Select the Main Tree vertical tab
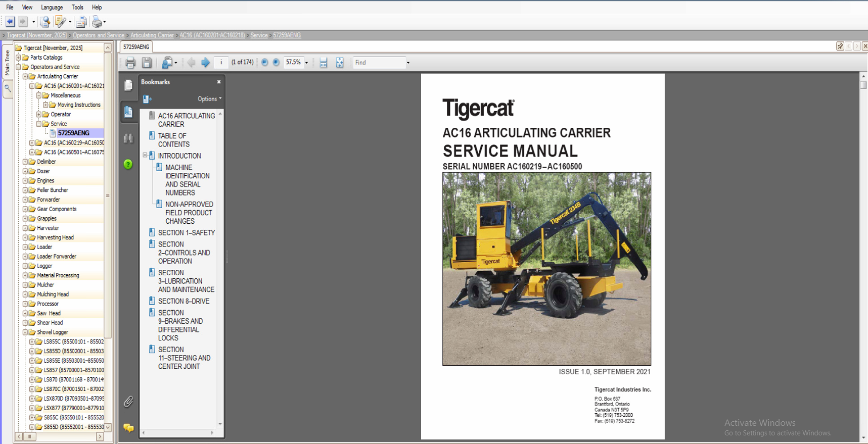The width and height of the screenshot is (868, 444). click(x=7, y=63)
